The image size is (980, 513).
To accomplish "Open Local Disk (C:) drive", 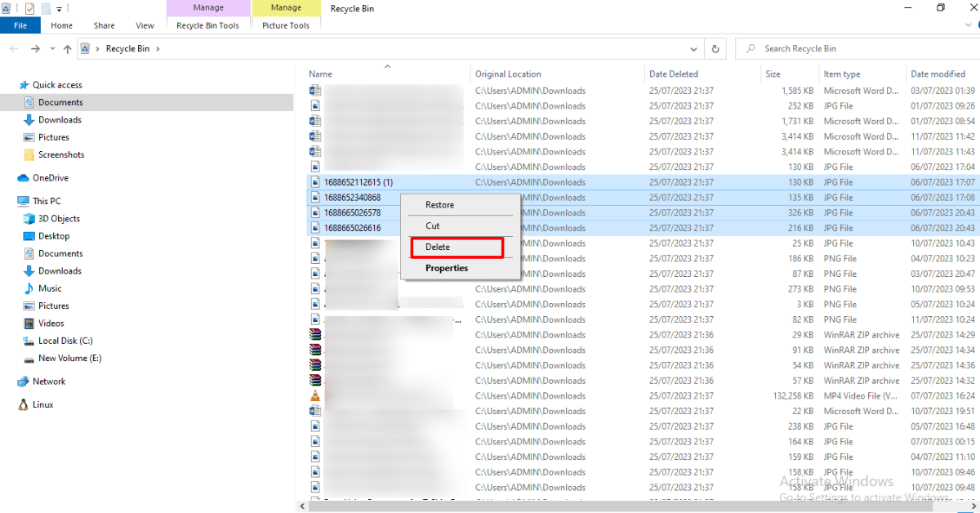I will 65,341.
